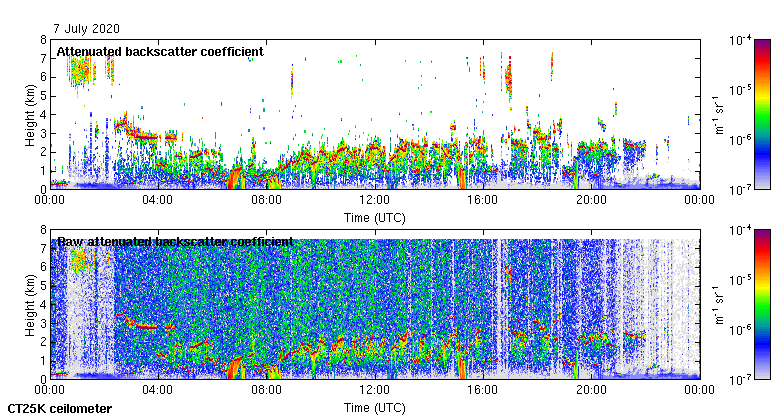
Task: Click the CT25K ceilometer label
Action: [x=60, y=409]
